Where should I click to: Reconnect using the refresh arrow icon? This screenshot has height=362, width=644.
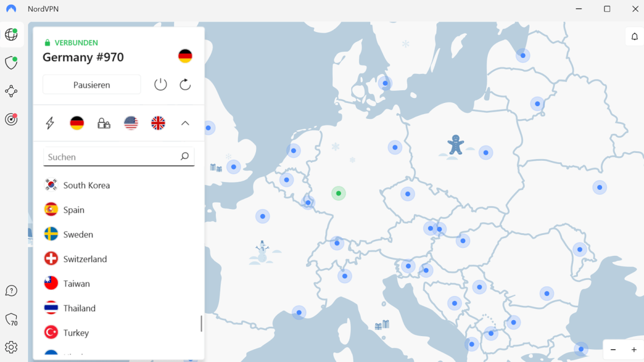[185, 84]
